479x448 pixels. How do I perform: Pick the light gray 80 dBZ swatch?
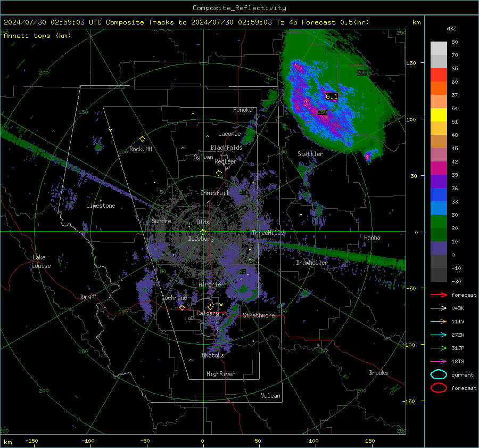pyautogui.click(x=439, y=48)
